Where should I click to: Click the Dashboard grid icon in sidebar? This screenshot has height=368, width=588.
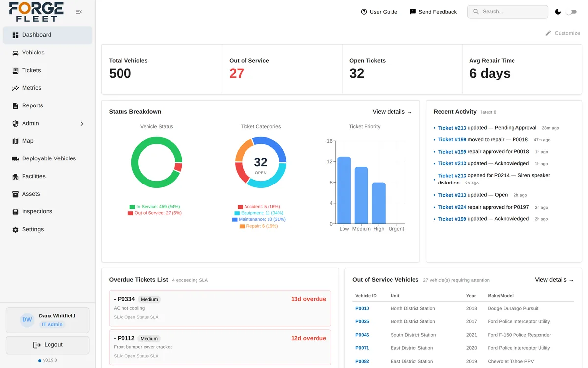[15, 35]
